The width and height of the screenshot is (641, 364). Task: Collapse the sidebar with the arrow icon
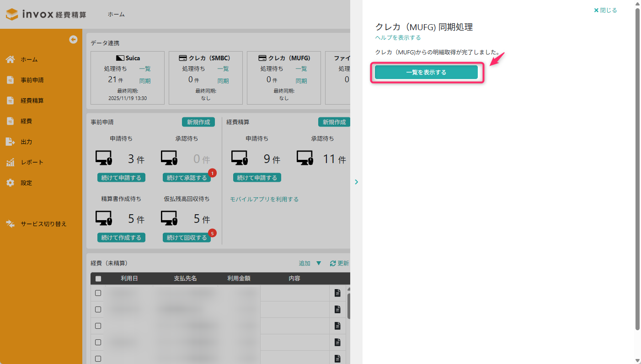(73, 40)
